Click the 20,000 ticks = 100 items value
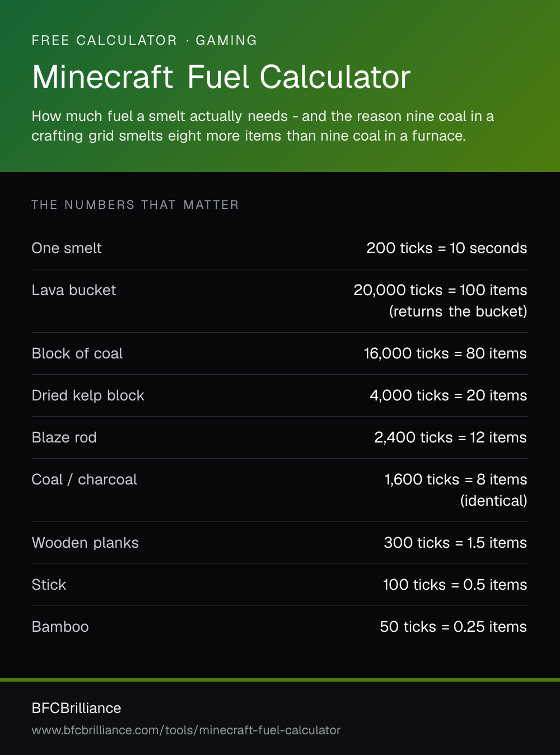The image size is (560, 755). pyautogui.click(x=441, y=290)
